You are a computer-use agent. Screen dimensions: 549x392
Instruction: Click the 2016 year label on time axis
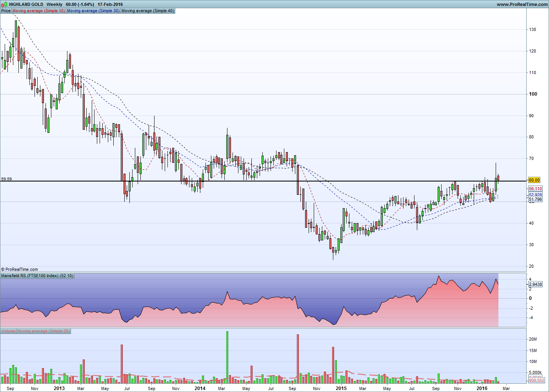(482, 388)
